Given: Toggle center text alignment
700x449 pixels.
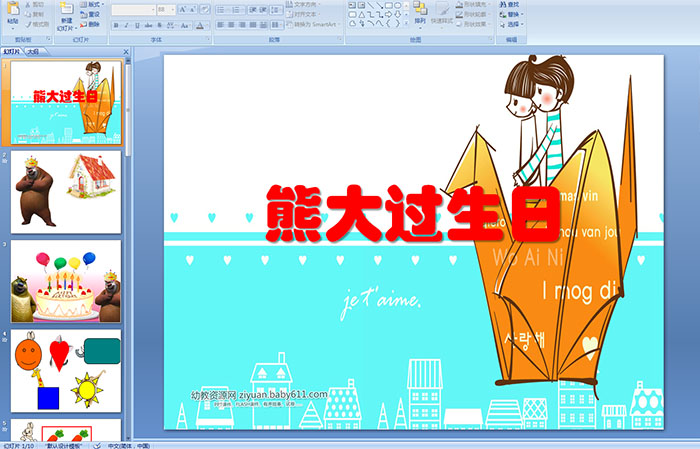Looking at the screenshot, I should coord(231,25).
